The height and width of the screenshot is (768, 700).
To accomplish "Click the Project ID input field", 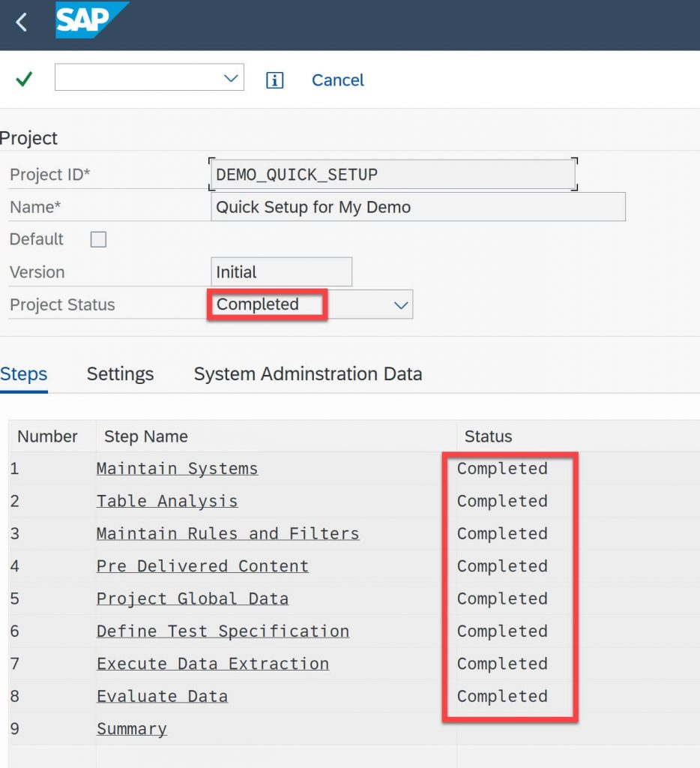I will click(393, 174).
